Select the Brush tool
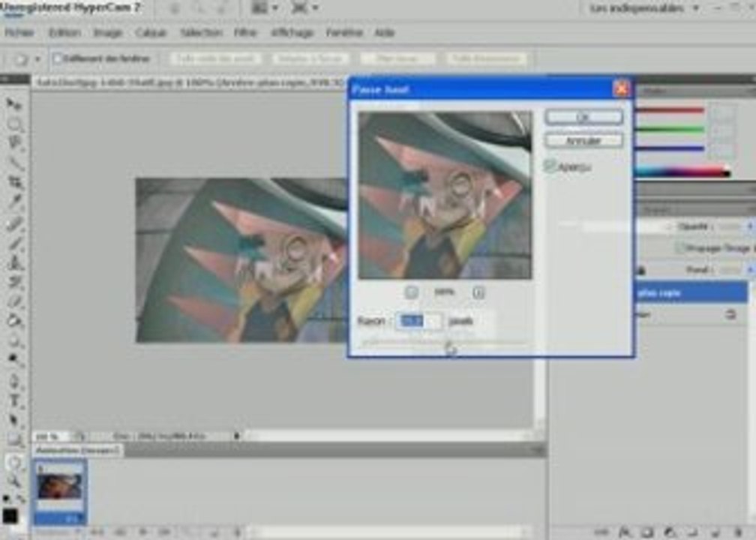756x540 pixels. coord(14,242)
